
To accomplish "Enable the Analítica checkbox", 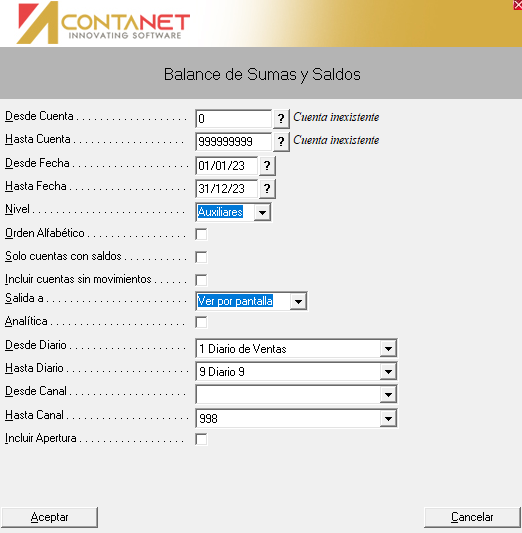I will pos(201,322).
